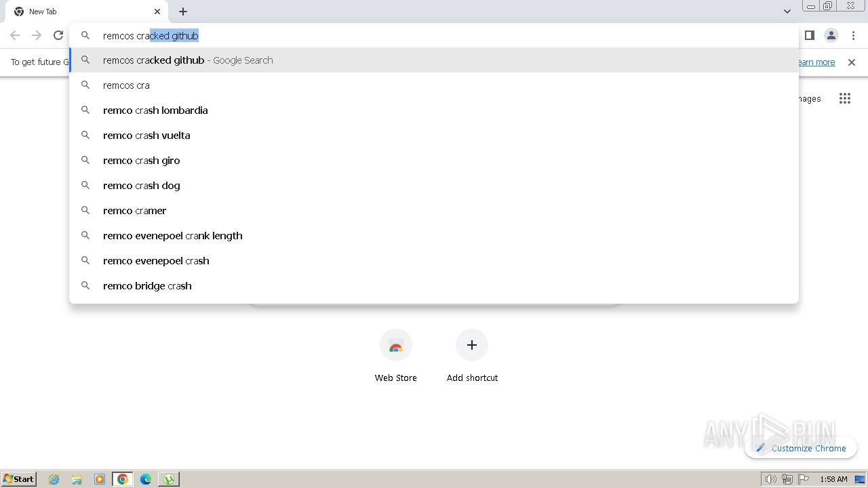Screen dimensions: 868x488
Task: Click the browser forward arrow
Action: pyautogui.click(x=37, y=35)
